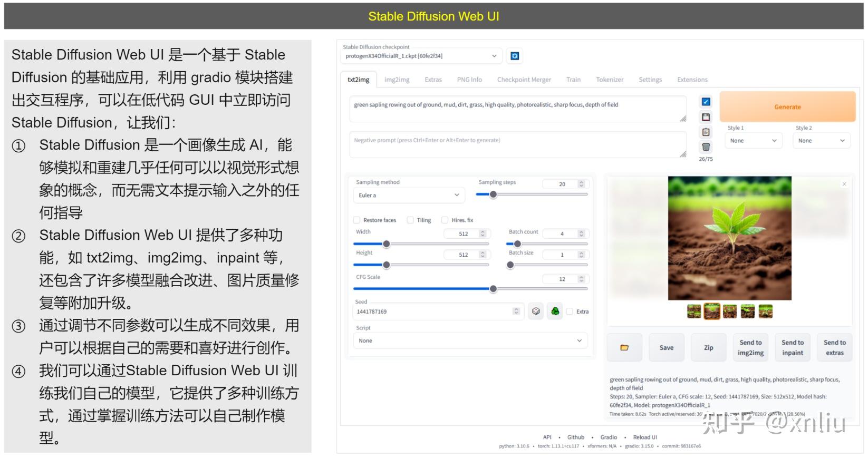Open the Gradio footer link
Screen dimensions: 868x458
609,437
